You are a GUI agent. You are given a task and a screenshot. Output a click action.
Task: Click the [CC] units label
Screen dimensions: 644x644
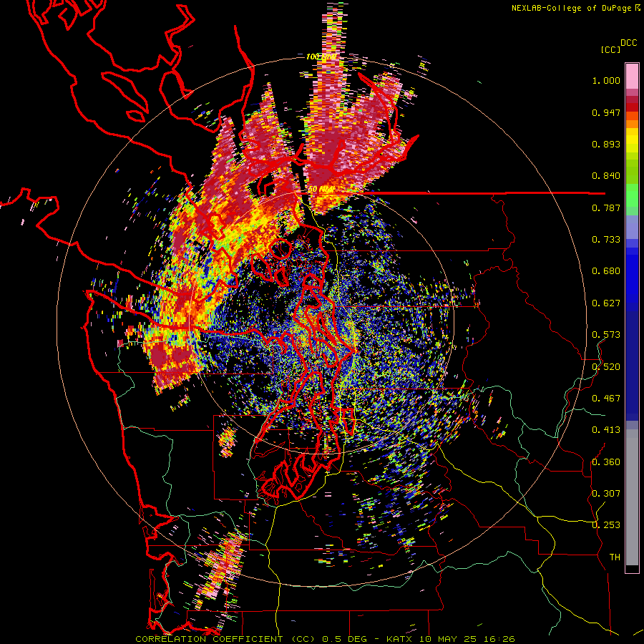(x=610, y=49)
